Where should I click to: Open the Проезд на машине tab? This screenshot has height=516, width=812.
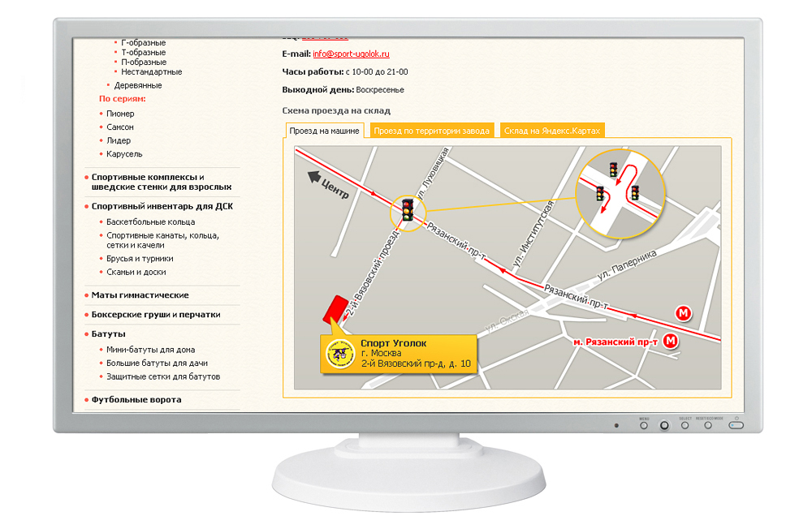tap(324, 131)
